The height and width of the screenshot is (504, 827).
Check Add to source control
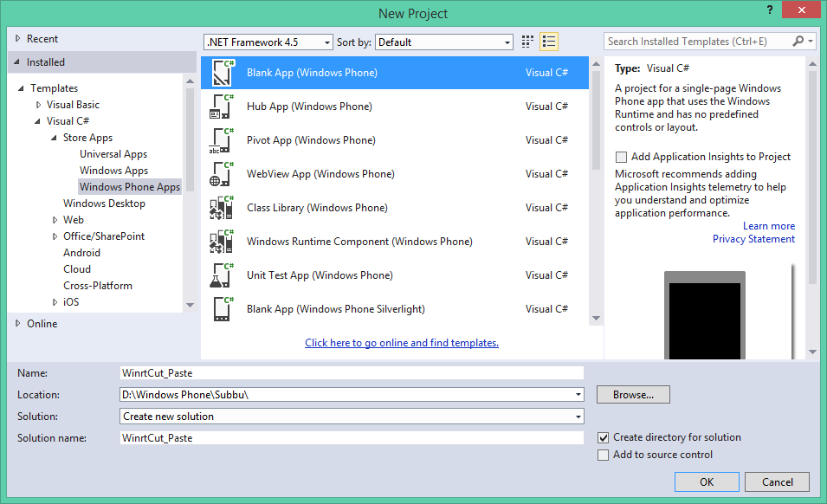pyautogui.click(x=604, y=454)
